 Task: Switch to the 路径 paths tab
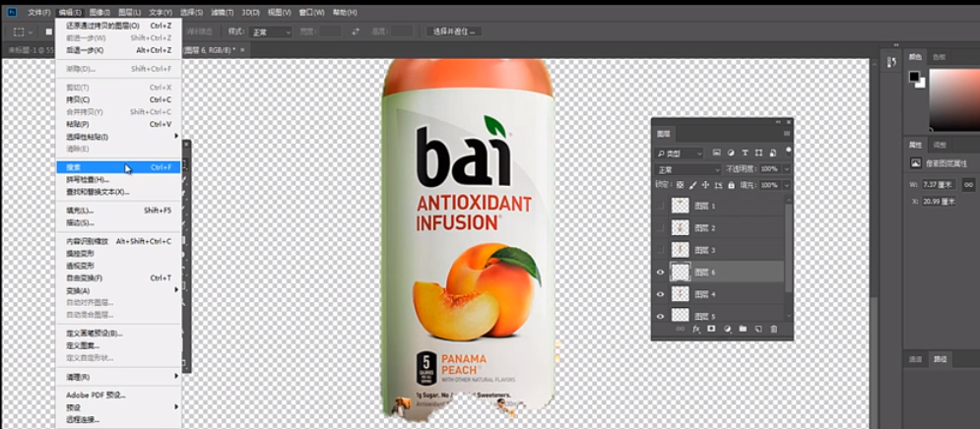click(x=940, y=359)
